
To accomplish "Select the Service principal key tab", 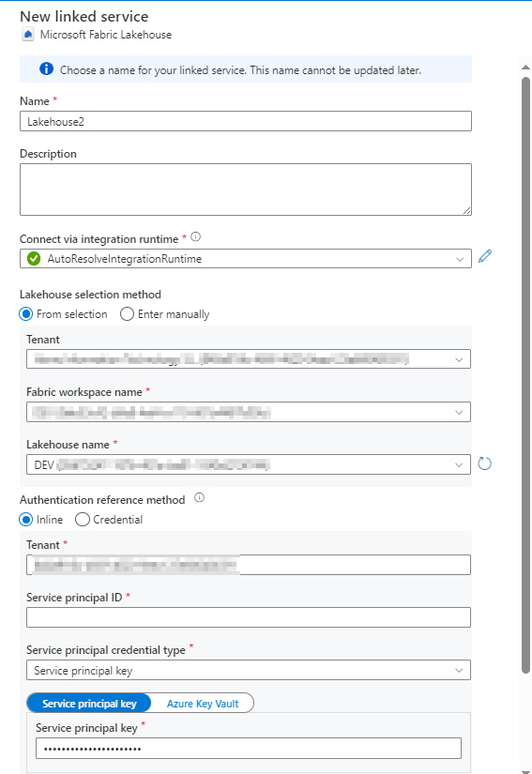I will point(89,704).
